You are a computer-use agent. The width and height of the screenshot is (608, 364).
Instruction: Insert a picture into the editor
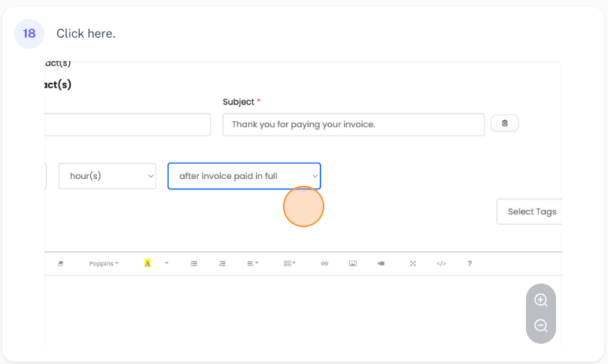[352, 264]
